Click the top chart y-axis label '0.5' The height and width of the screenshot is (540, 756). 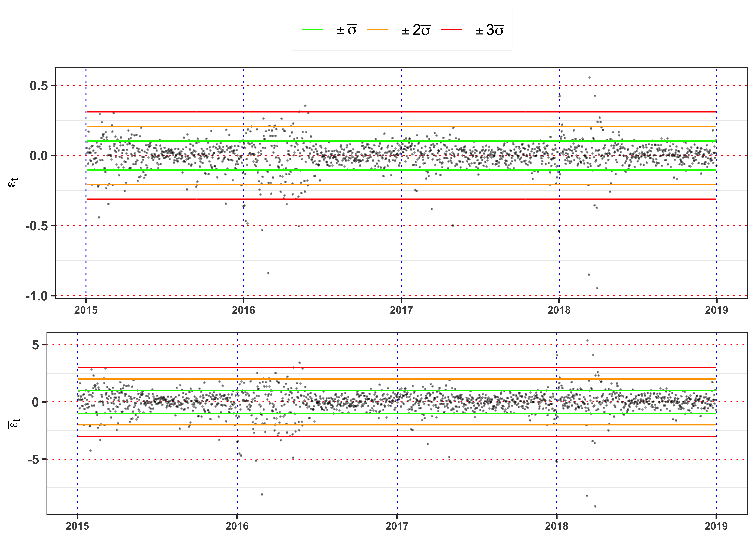tap(39, 86)
